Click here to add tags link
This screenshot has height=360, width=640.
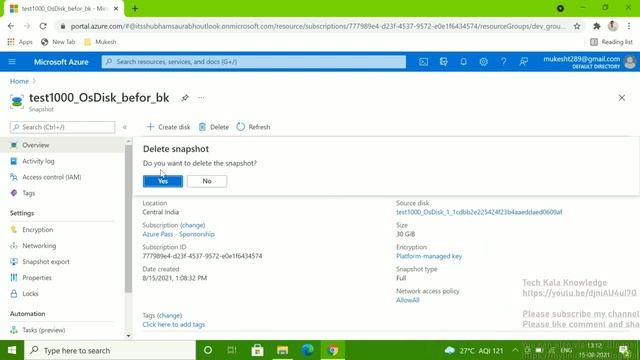173,324
